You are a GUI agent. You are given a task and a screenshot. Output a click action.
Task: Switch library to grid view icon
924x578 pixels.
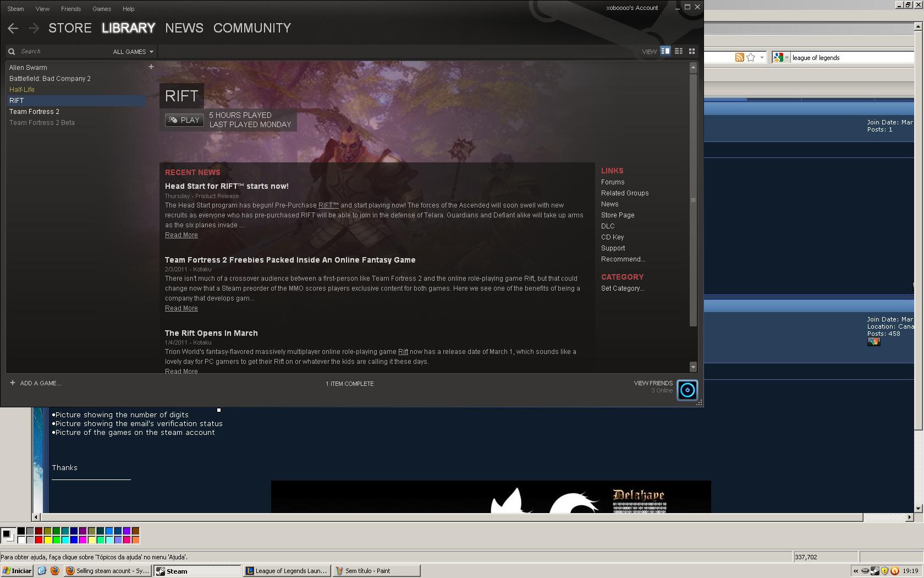coord(692,51)
